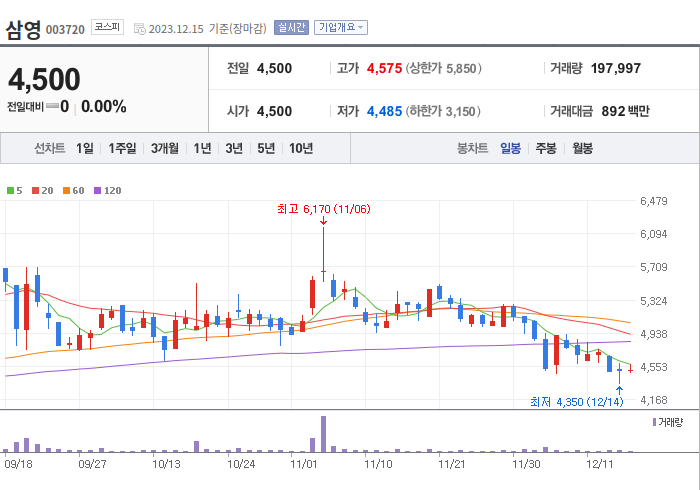This screenshot has width=700, height=490.
Task: Click the 11/01 date axis label
Action: 304,464
